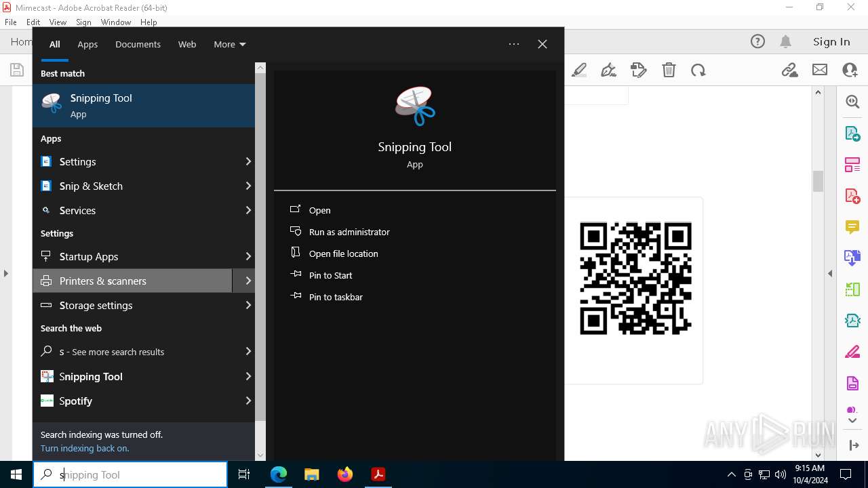Open the Windows Start menu
The width and height of the screenshot is (868, 488).
(16, 474)
